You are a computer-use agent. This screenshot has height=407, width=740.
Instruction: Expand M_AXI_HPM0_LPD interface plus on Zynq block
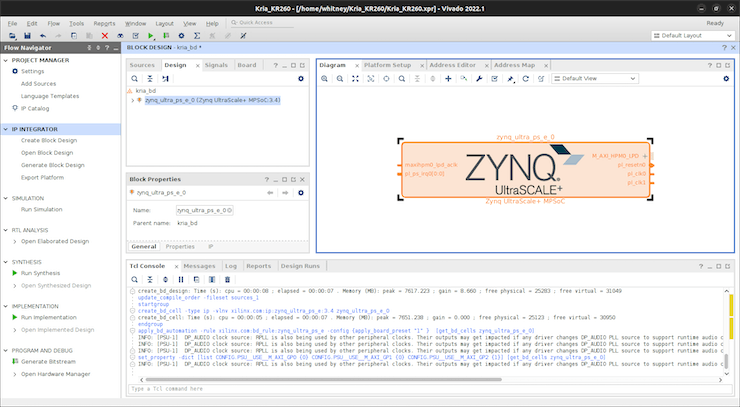[x=645, y=156]
